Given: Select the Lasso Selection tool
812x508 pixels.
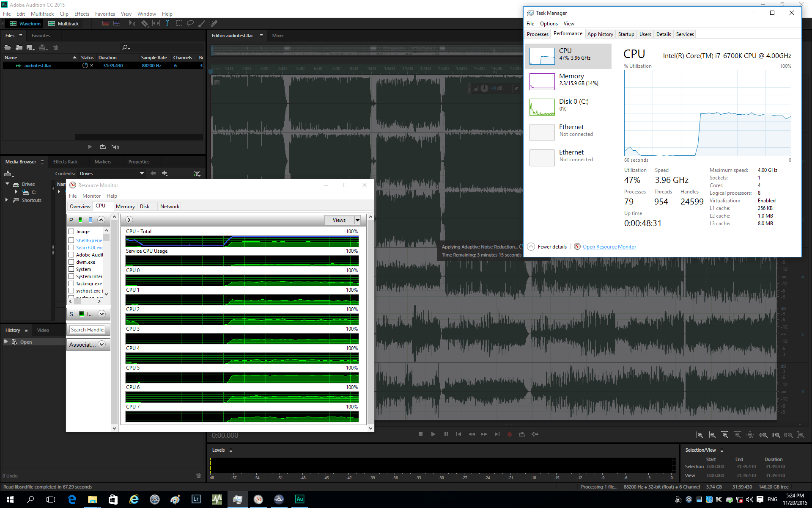Looking at the screenshot, I should coord(190,24).
